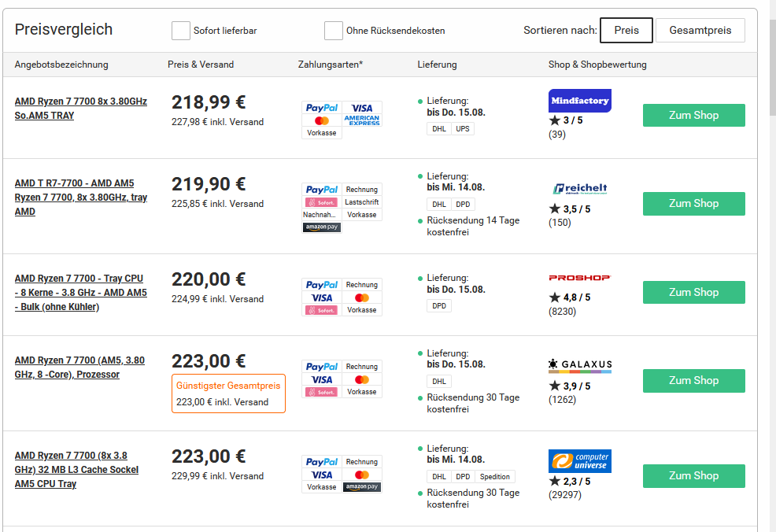The height and width of the screenshot is (532, 776).
Task: Click the GALAXUS shop logo
Action: pos(580,365)
